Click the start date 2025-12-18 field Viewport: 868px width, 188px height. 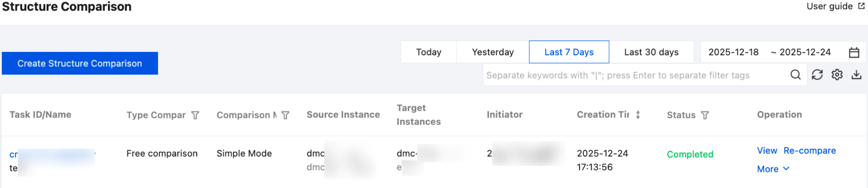tap(733, 52)
